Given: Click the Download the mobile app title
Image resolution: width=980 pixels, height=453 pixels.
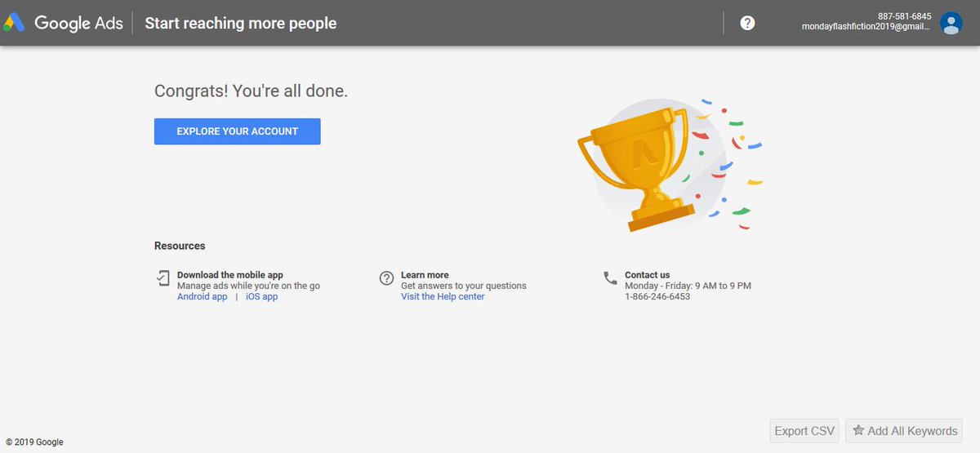Looking at the screenshot, I should [x=230, y=275].
